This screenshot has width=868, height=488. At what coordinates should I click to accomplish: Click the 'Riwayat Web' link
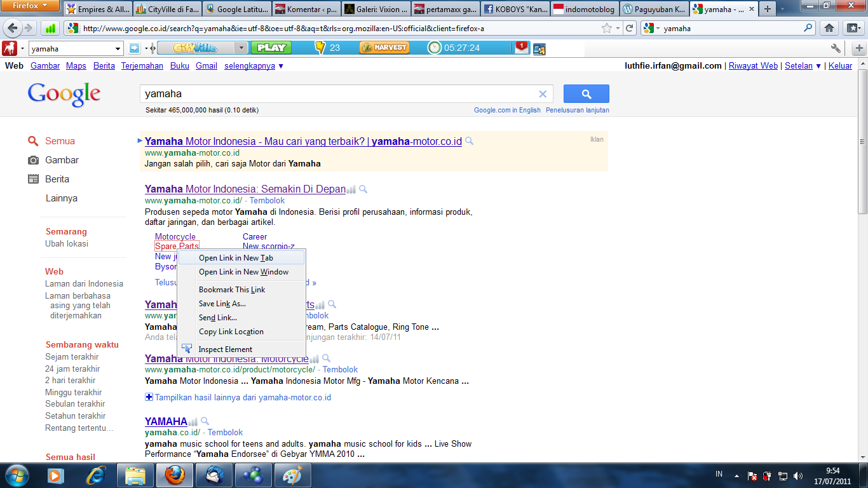click(x=753, y=66)
